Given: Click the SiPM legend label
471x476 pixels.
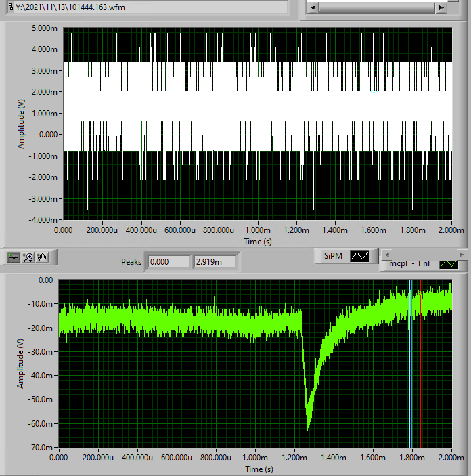Looking at the screenshot, I should 333,256.
